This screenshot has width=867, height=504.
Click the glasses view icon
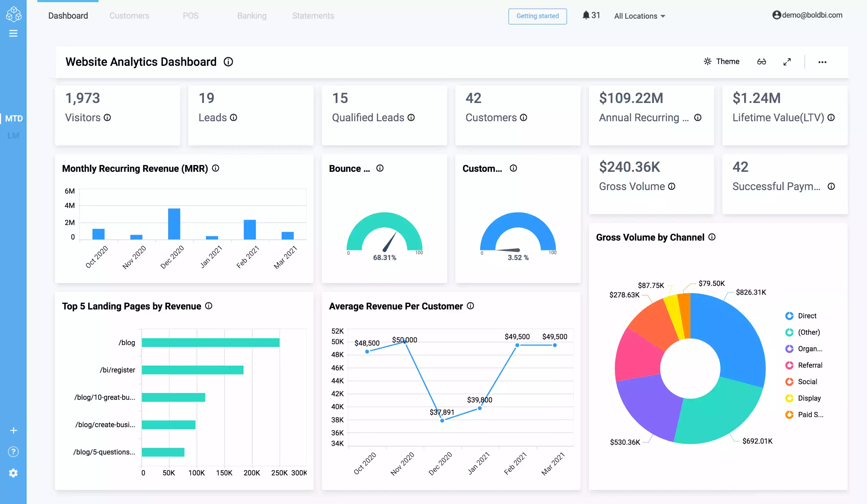tap(761, 62)
